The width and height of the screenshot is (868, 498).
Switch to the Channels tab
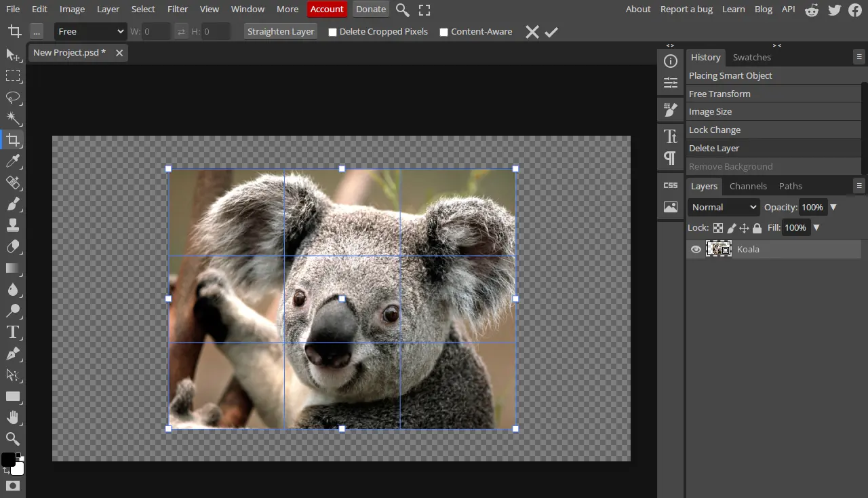[x=748, y=186]
